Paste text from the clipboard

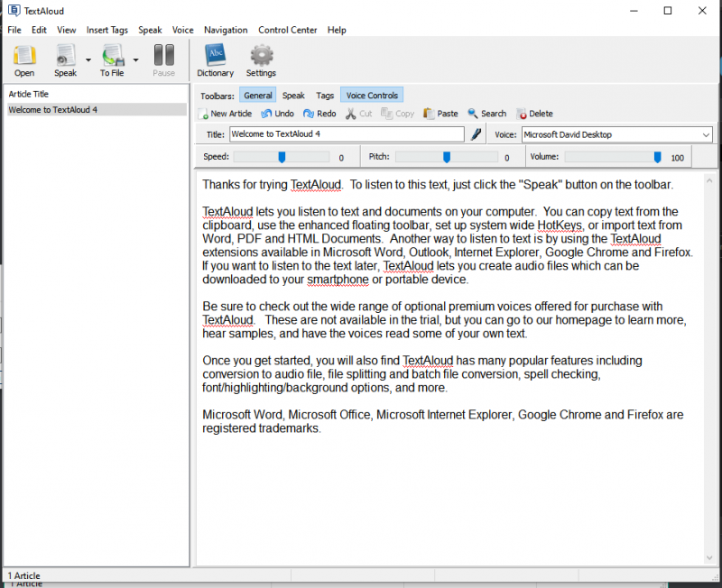(440, 114)
